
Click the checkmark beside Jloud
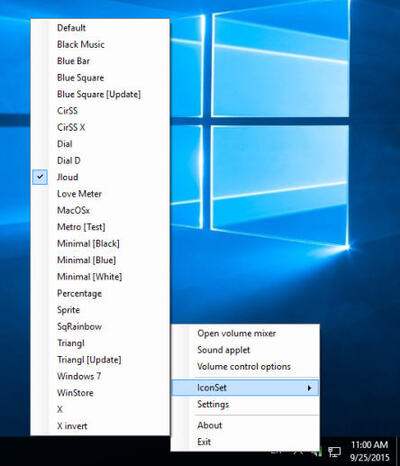point(40,177)
